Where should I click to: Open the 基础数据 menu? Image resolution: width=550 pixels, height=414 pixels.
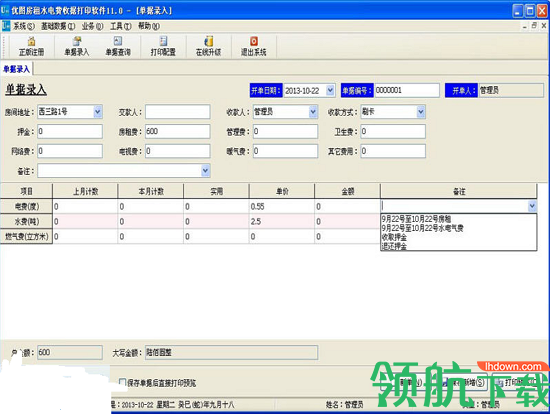[x=58, y=26]
